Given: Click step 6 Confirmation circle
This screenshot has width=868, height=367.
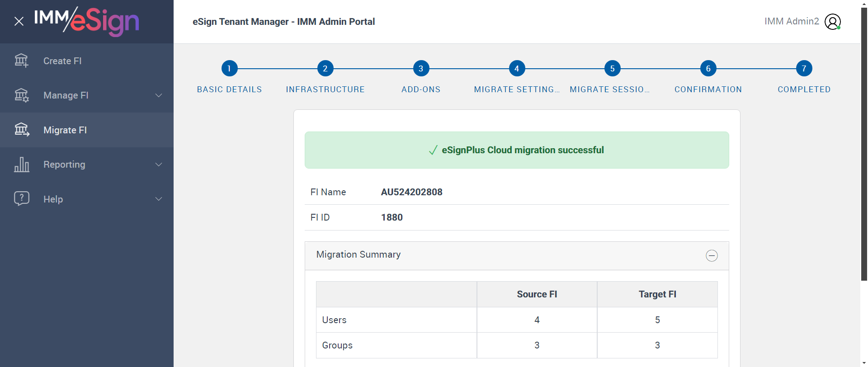Looking at the screenshot, I should 708,69.
